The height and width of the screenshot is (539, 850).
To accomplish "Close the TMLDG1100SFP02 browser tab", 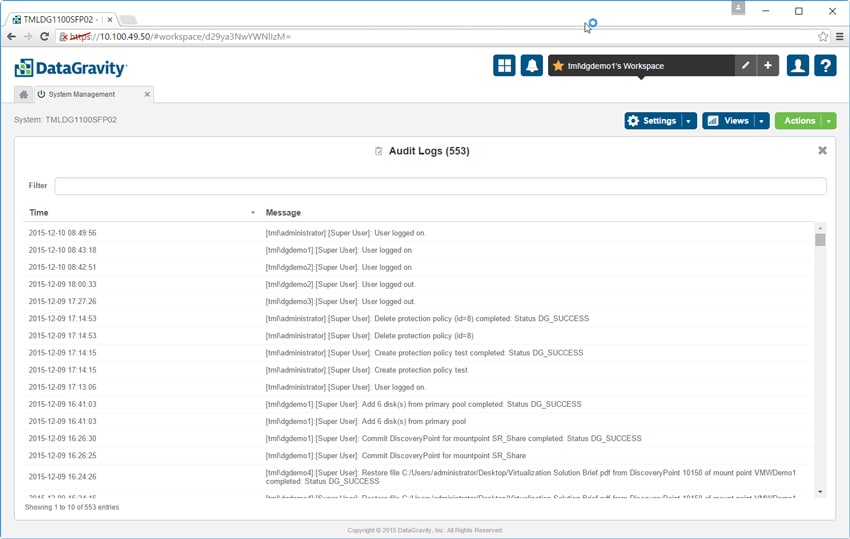I will click(x=110, y=20).
